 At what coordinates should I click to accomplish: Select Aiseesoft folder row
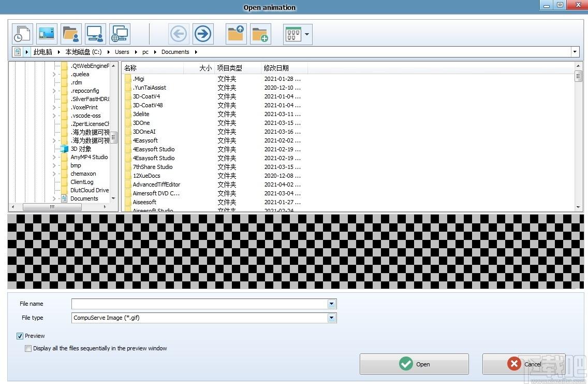(214, 202)
